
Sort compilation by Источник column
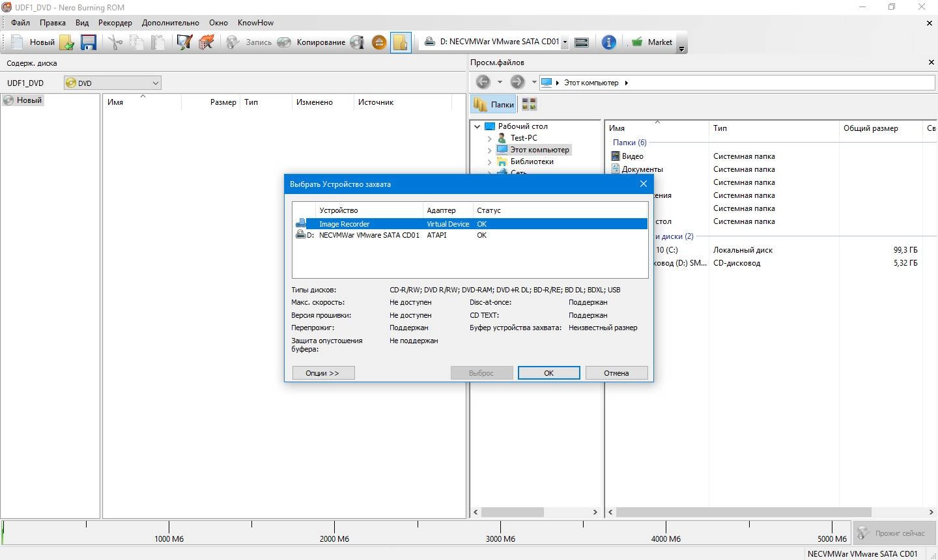tap(403, 102)
